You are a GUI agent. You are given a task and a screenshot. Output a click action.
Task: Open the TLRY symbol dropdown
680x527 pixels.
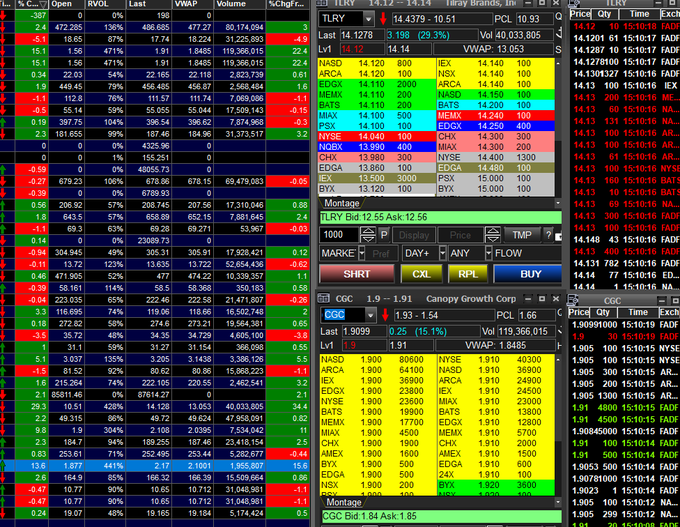366,19
